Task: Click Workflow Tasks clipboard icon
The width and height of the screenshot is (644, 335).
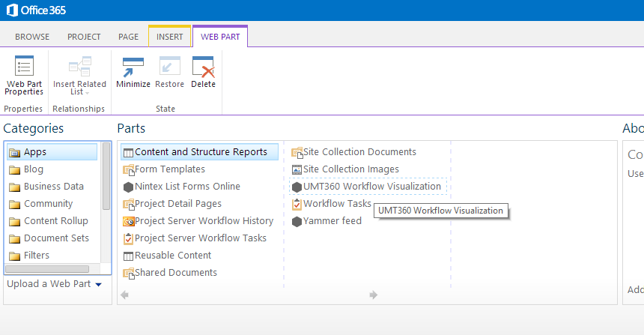Action: click(297, 205)
